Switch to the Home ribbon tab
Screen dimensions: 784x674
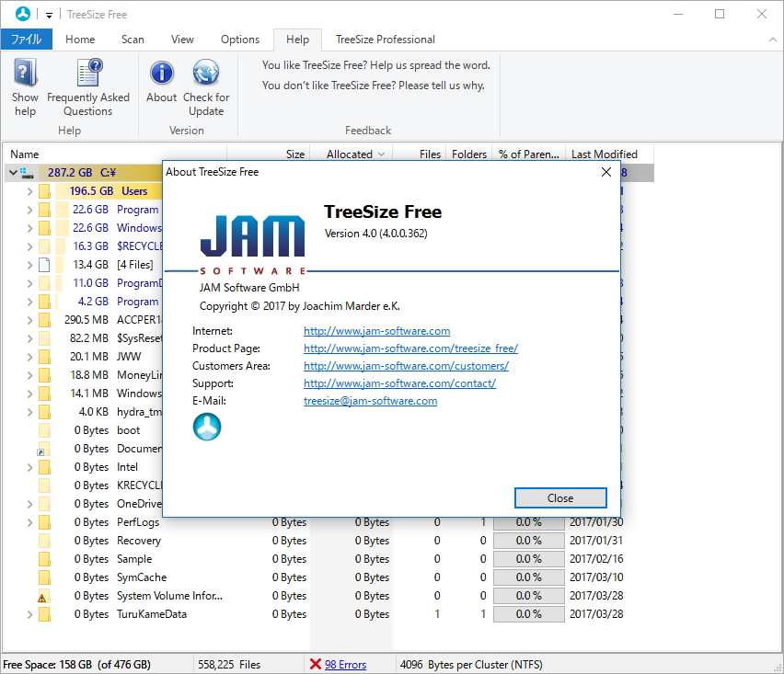80,40
